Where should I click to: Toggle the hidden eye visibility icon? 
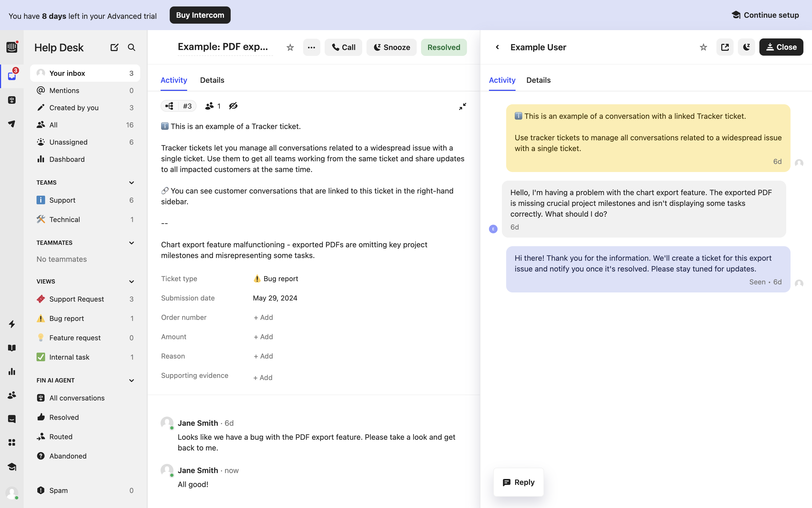233,106
